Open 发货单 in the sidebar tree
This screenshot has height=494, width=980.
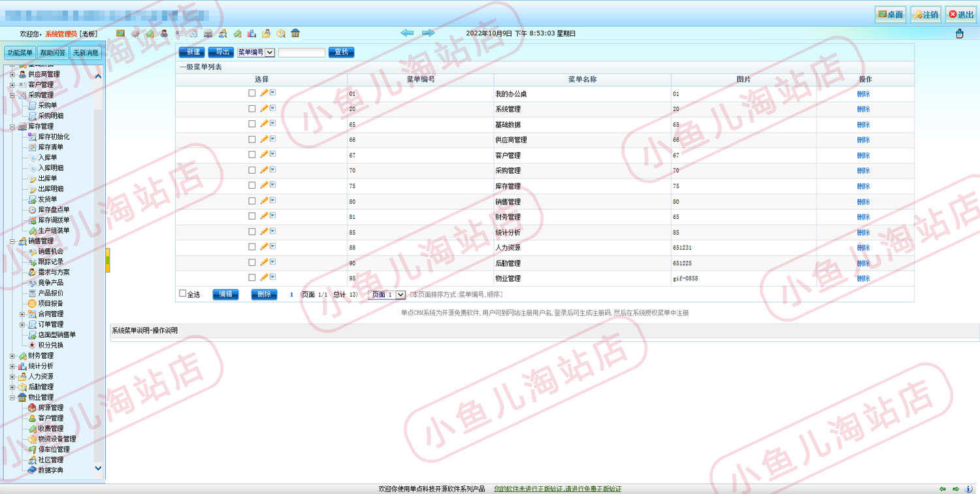pos(47,199)
